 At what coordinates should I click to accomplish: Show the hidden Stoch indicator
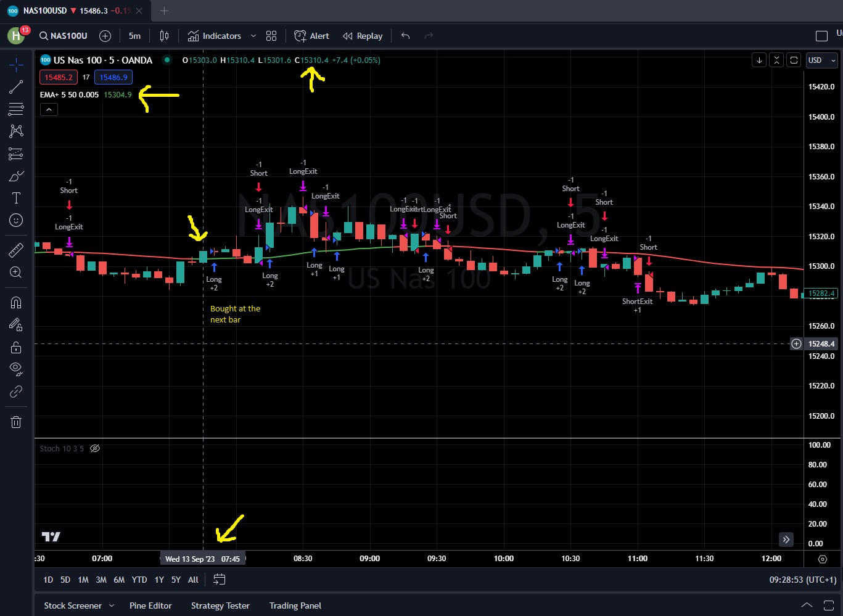point(95,448)
